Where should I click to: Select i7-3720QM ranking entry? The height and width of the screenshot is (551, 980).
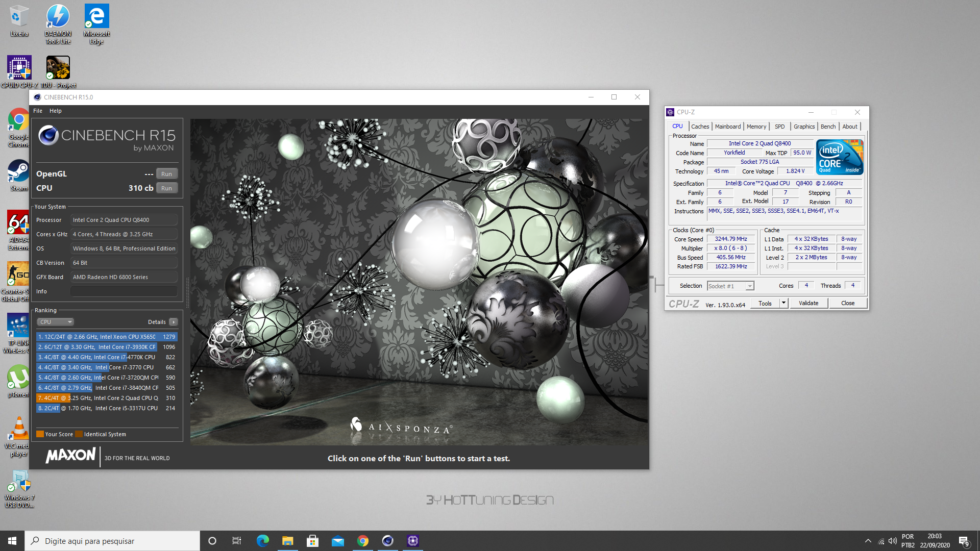pyautogui.click(x=107, y=378)
